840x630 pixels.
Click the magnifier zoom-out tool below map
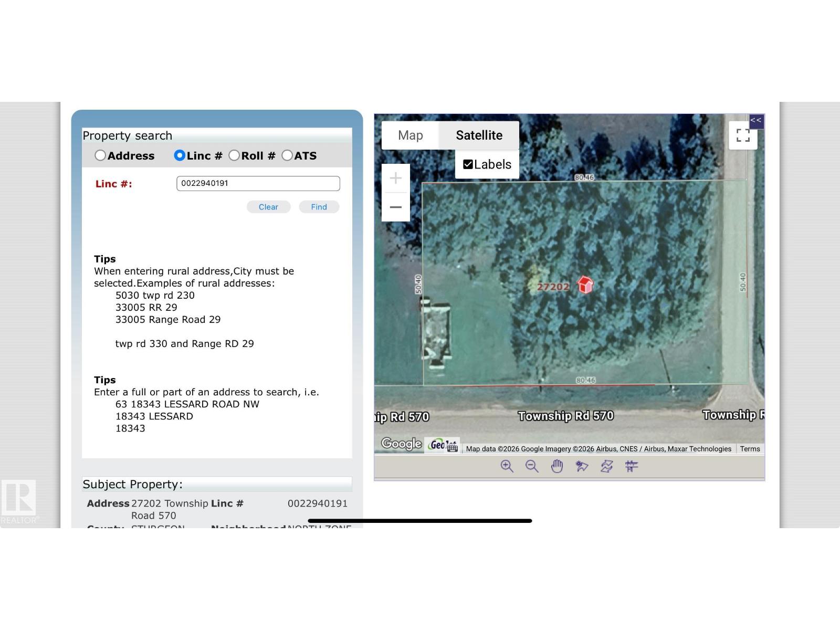coord(532,466)
